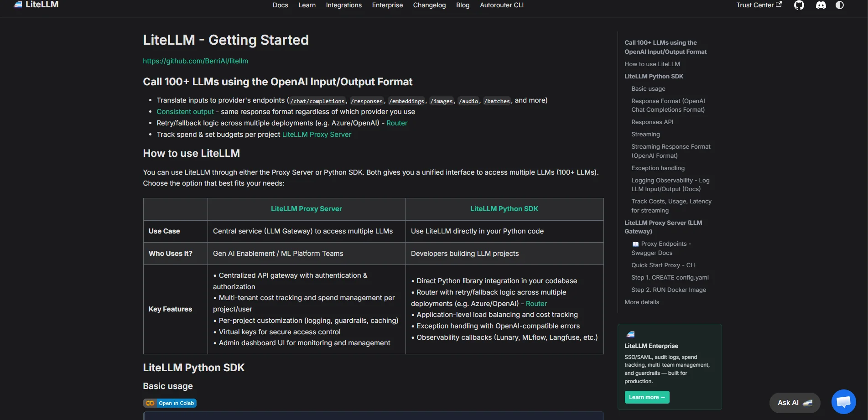Jump to Step 2. RUN Docker Image entry

669,290
